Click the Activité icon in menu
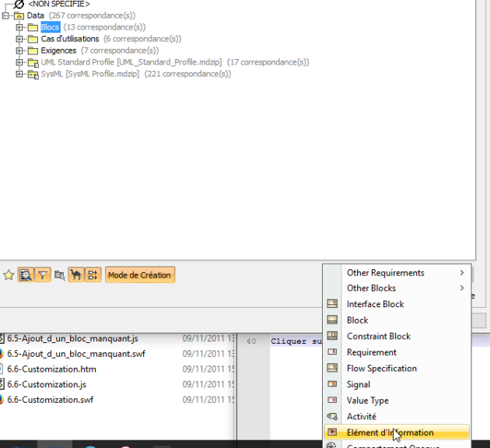 tap(332, 416)
